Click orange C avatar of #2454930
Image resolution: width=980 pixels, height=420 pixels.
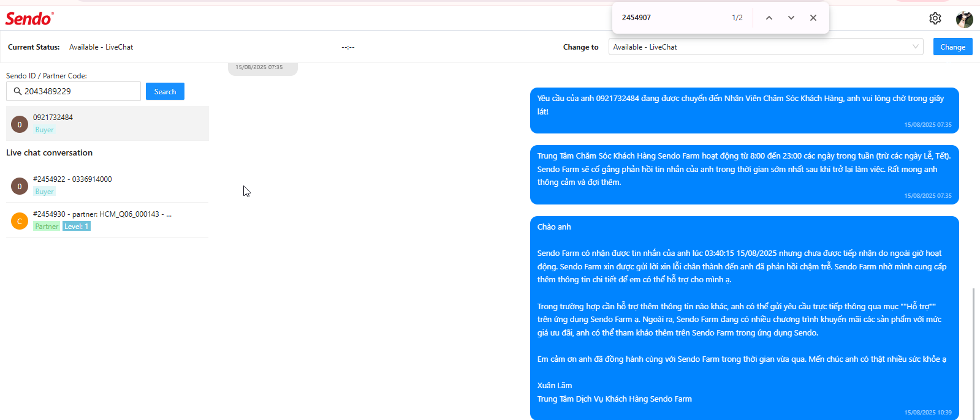tap(20, 221)
